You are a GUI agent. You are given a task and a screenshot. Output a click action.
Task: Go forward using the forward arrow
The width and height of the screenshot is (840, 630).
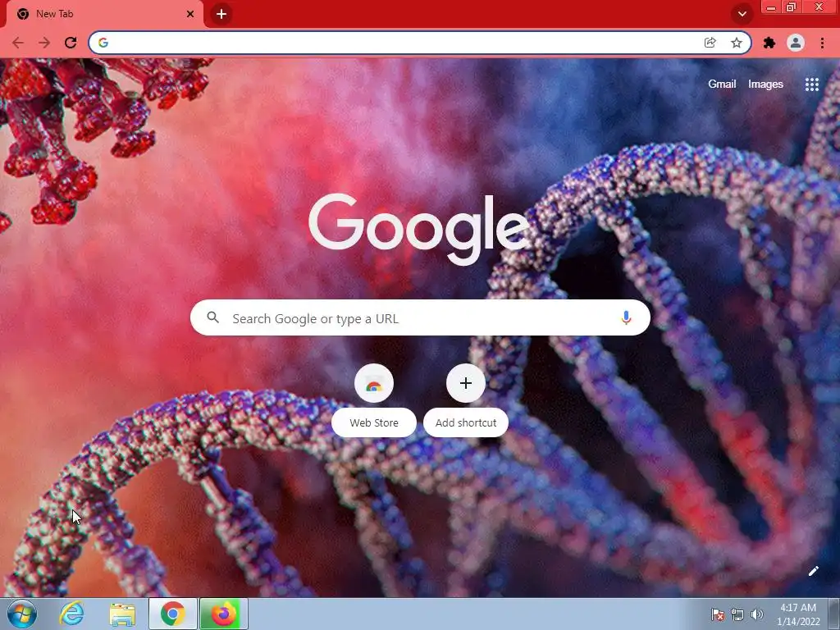[x=44, y=43]
